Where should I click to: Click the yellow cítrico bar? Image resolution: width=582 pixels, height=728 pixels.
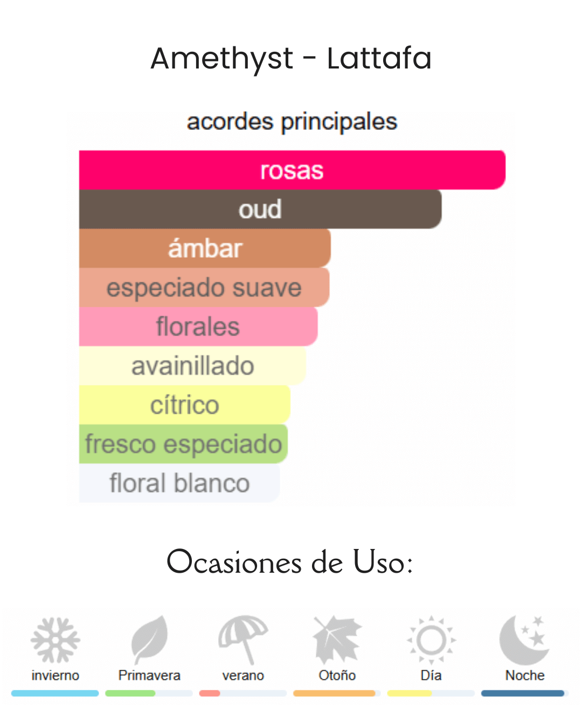pos(185,404)
